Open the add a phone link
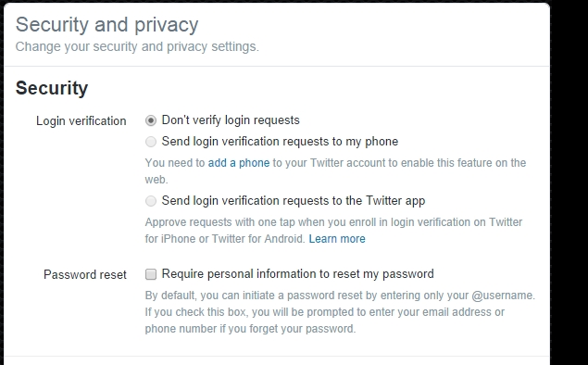The width and height of the screenshot is (588, 365). tap(239, 163)
